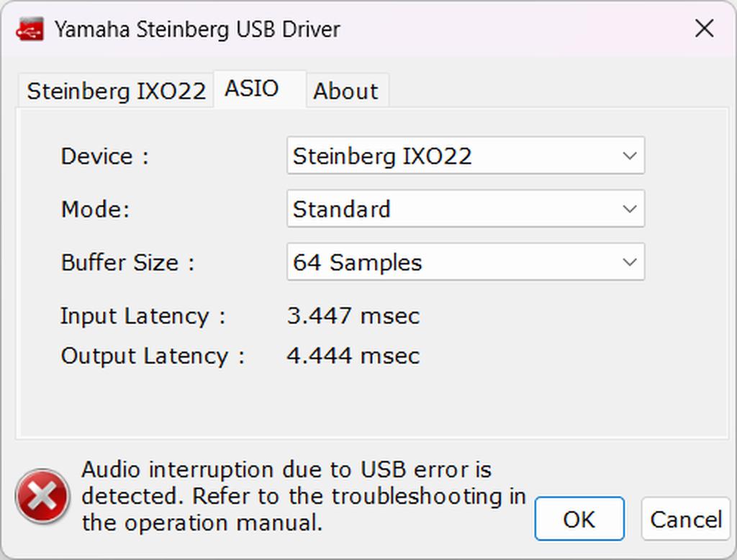Viewport: 737px width, 560px height.
Task: Click the "Output Latency :" label
Action: coord(153,356)
